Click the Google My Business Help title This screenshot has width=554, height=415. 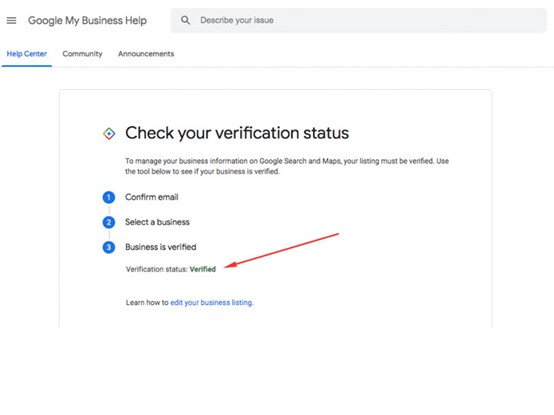click(87, 20)
